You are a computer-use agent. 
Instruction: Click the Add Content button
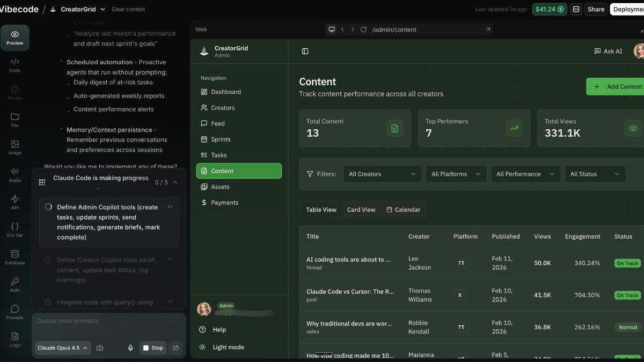pos(616,86)
